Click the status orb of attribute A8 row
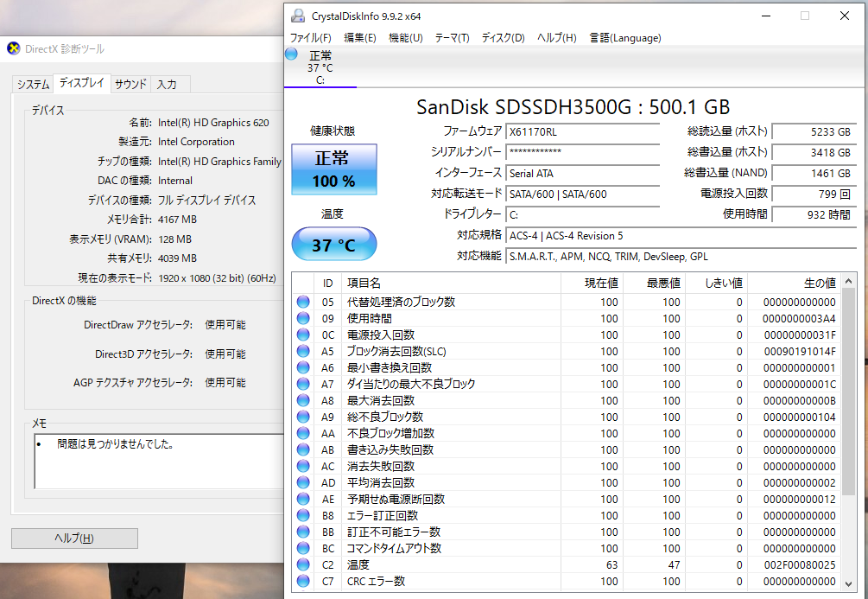Image resolution: width=868 pixels, height=599 pixels. click(303, 400)
